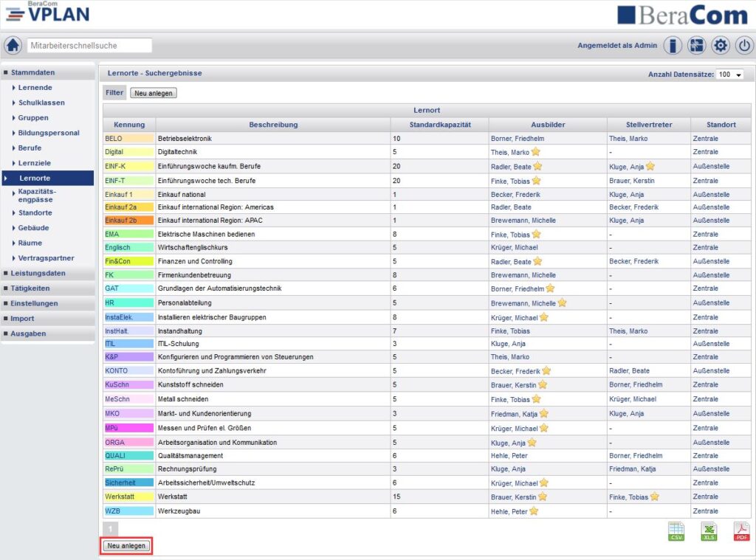Click Neu anlegen below the table
The height and width of the screenshot is (560, 756).
pyautogui.click(x=126, y=545)
